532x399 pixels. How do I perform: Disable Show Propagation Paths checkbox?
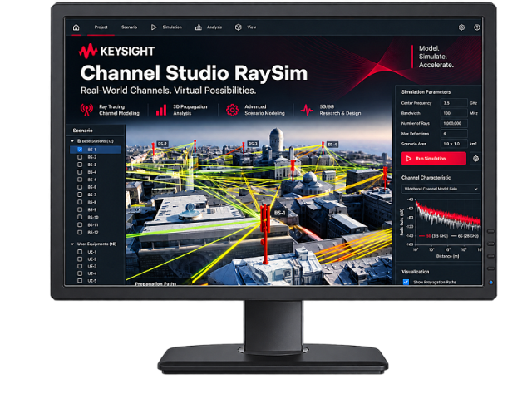pyautogui.click(x=406, y=282)
